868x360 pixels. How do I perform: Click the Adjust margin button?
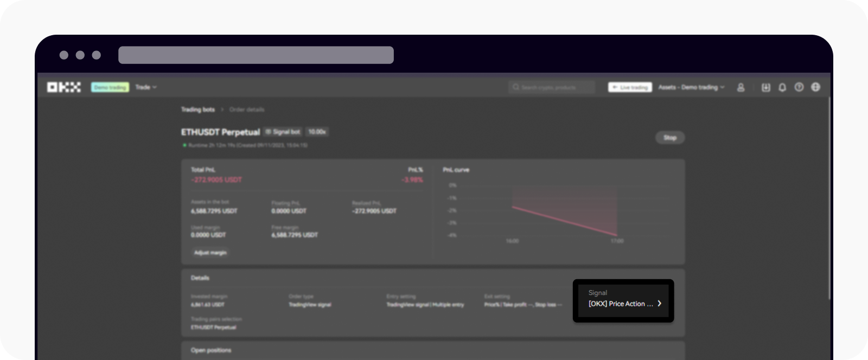pos(210,253)
